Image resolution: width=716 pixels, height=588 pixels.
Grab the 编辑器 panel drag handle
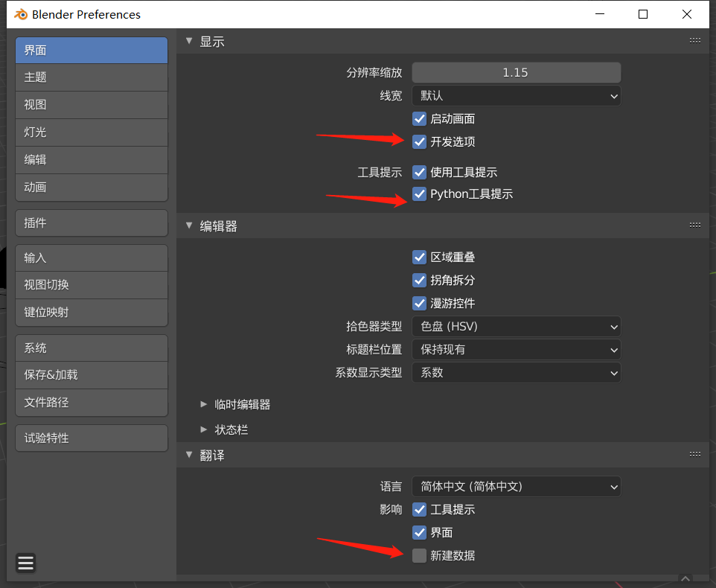694,225
